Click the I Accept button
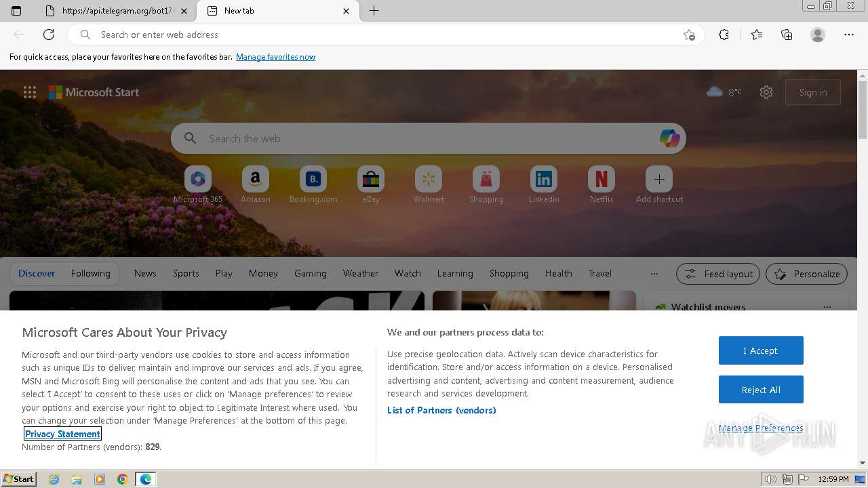Screen dimensions: 868x488 click(761, 350)
